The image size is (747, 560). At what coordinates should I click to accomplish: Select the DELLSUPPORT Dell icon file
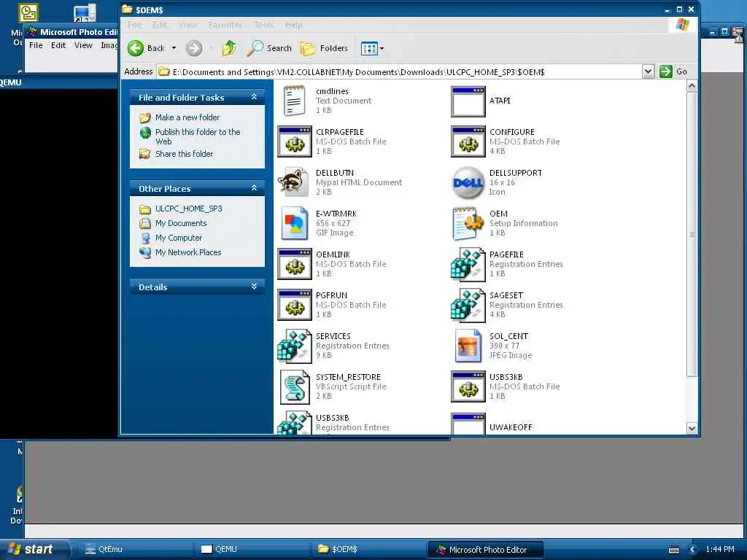click(468, 182)
